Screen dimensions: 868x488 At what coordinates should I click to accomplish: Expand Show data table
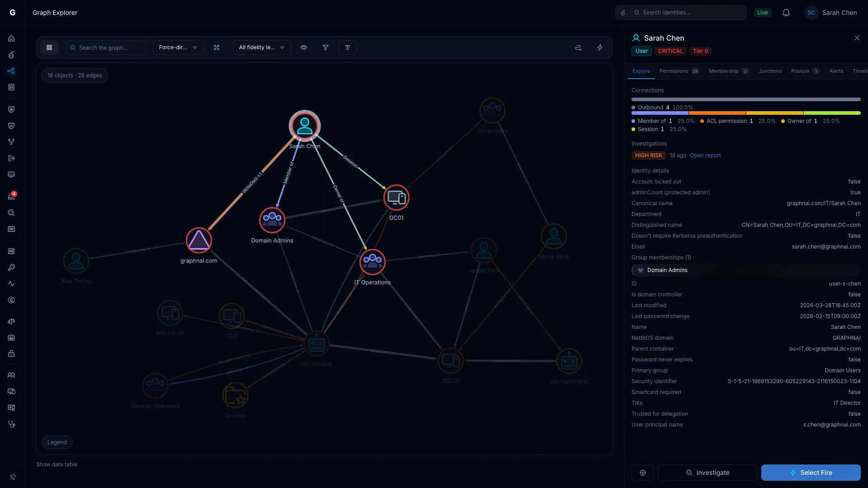(57, 465)
